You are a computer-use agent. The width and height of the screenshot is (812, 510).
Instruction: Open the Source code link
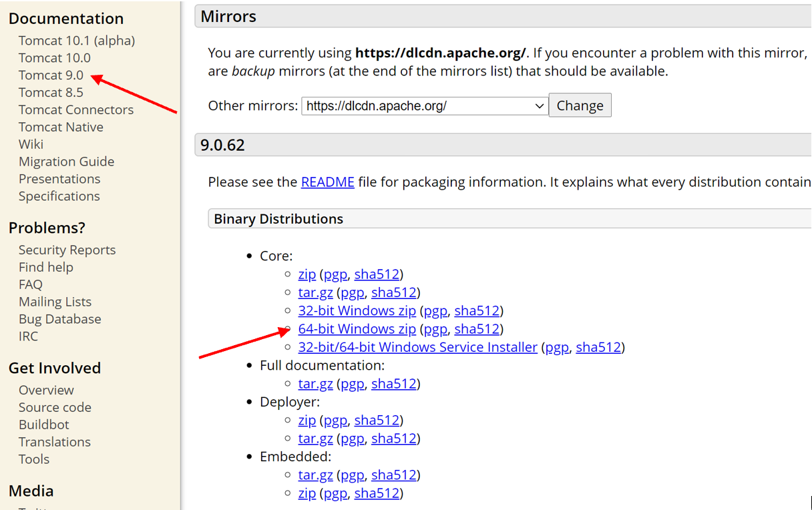tap(55, 408)
